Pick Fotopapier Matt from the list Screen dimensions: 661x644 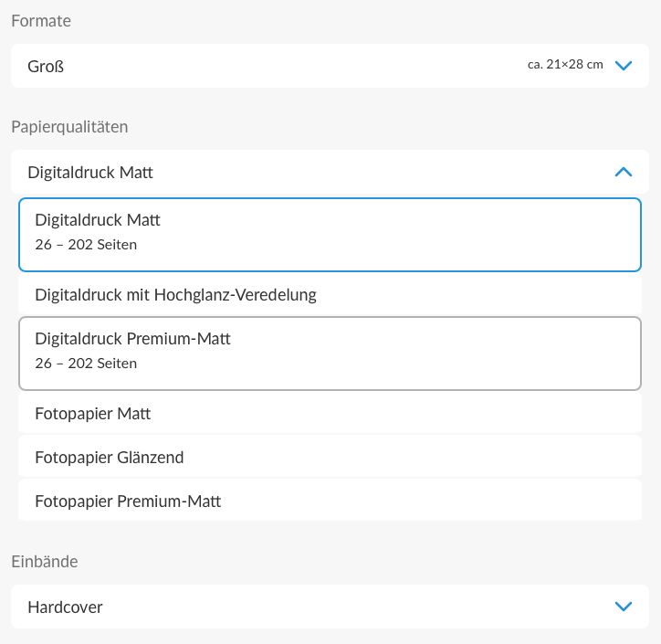[330, 414]
